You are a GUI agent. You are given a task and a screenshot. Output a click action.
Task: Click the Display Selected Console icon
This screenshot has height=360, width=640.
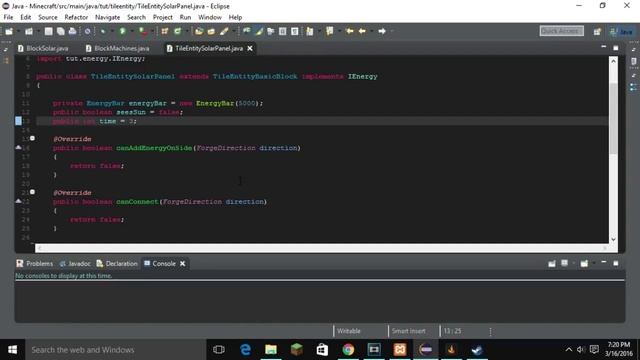564,264
